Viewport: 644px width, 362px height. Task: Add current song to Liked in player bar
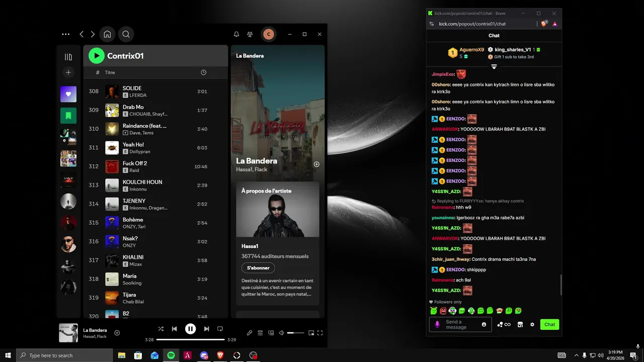pyautogui.click(x=117, y=333)
